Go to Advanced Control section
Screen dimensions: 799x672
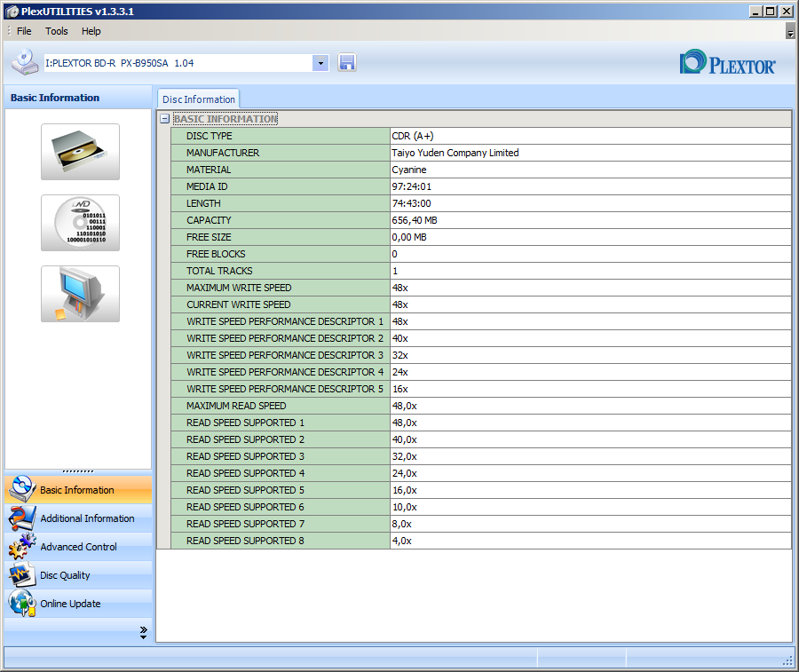[78, 547]
